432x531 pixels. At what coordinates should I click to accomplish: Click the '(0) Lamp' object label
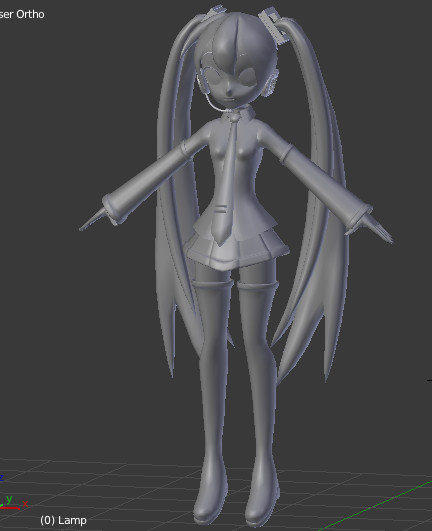click(x=63, y=520)
